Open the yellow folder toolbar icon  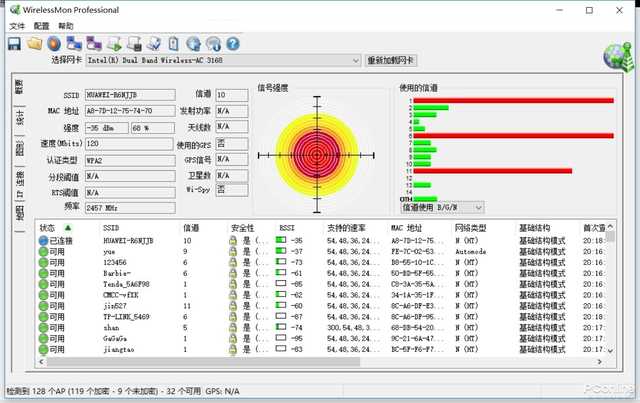click(35, 43)
